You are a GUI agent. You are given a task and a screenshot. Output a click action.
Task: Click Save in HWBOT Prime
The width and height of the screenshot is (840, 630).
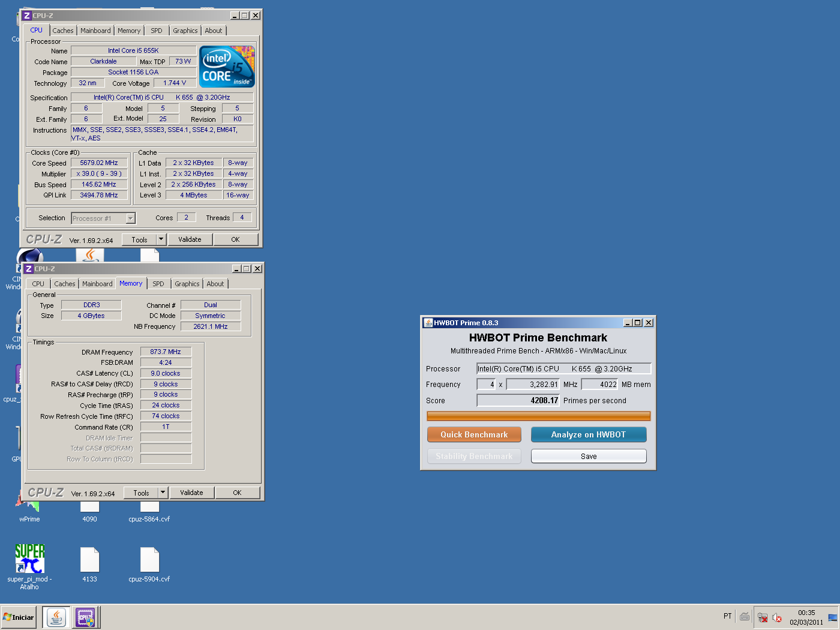pos(589,456)
